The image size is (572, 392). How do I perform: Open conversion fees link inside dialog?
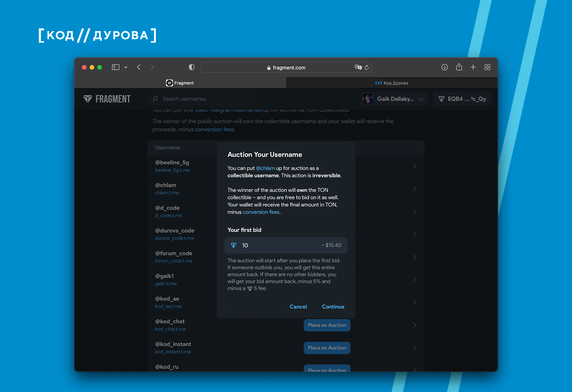coord(261,212)
